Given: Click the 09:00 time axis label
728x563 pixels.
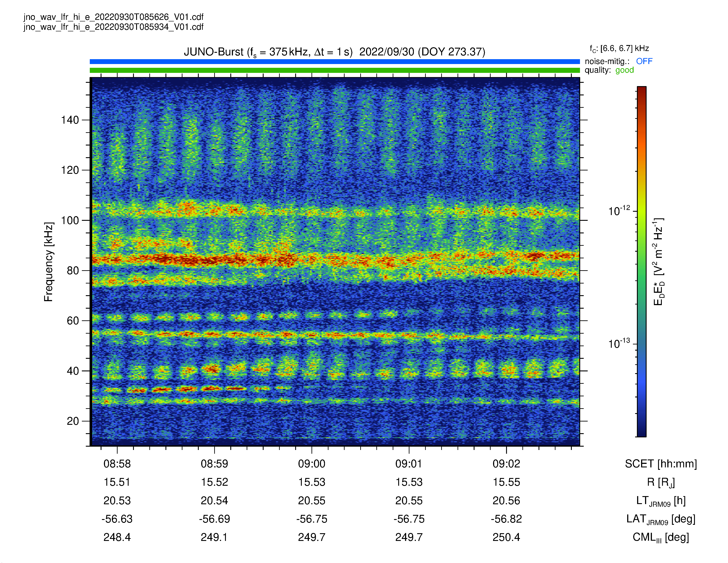Looking at the screenshot, I should tap(312, 464).
